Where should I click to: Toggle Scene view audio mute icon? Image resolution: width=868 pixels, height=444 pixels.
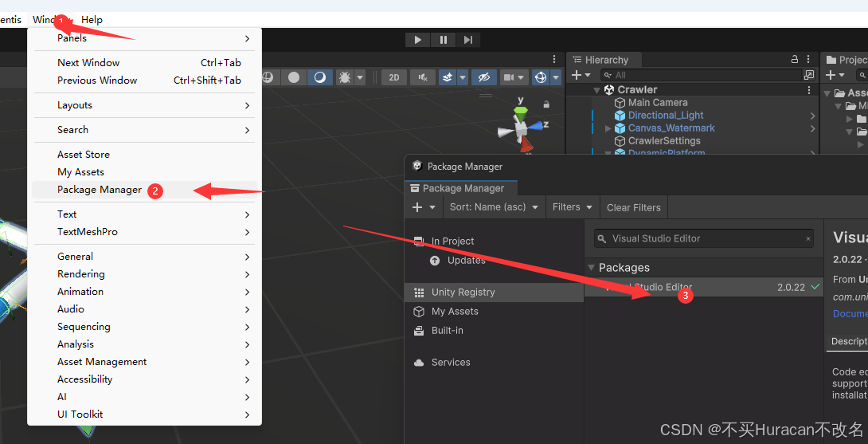click(x=423, y=77)
